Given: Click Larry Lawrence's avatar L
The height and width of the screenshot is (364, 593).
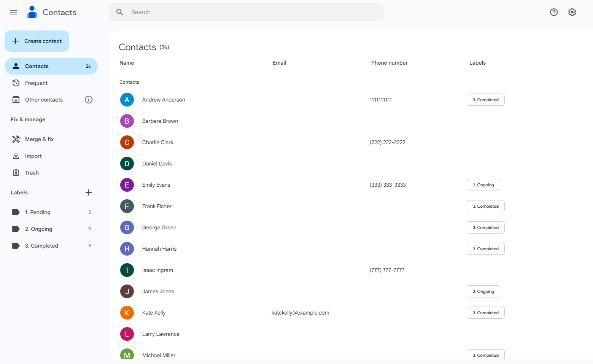Looking at the screenshot, I should pyautogui.click(x=127, y=334).
